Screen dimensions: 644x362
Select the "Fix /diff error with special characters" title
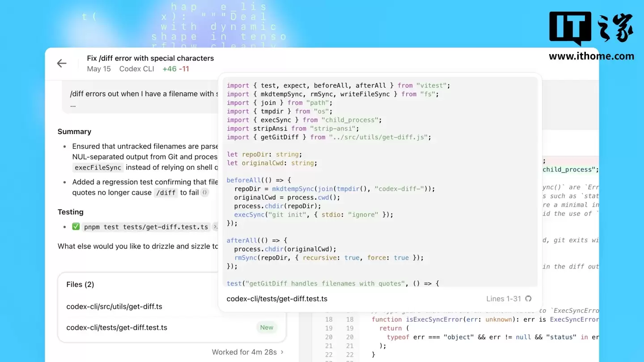coord(150,58)
